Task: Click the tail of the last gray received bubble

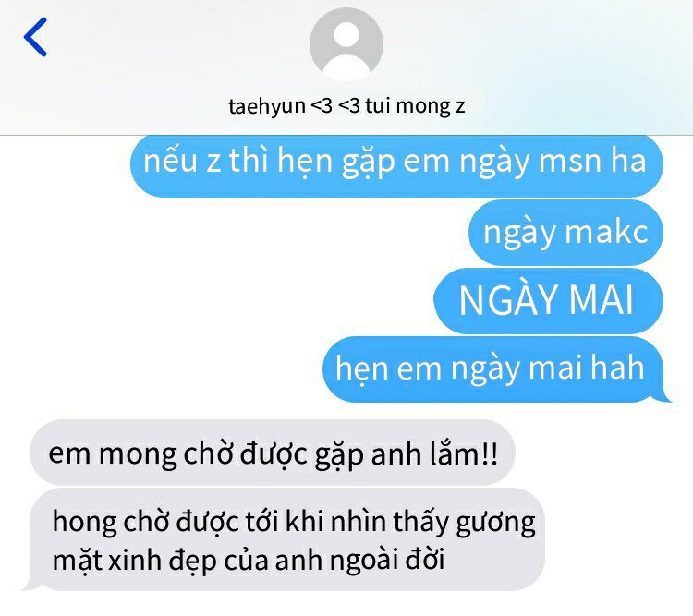Action: (x=30, y=586)
